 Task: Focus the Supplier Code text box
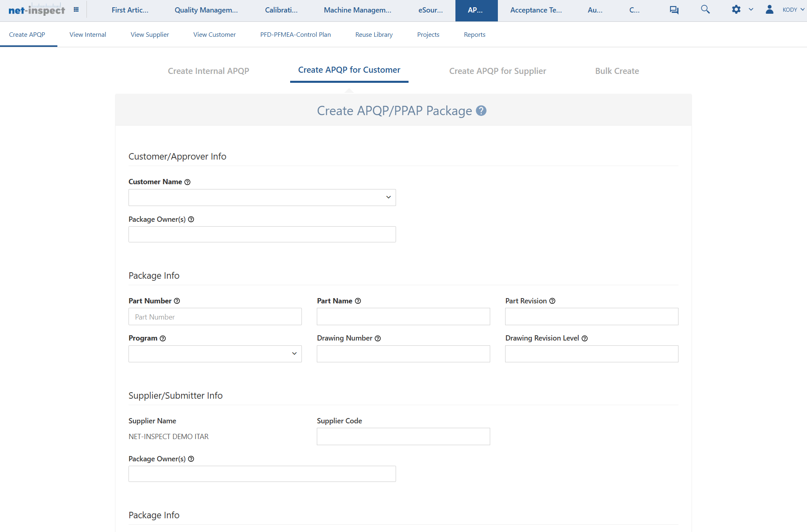pyautogui.click(x=403, y=437)
